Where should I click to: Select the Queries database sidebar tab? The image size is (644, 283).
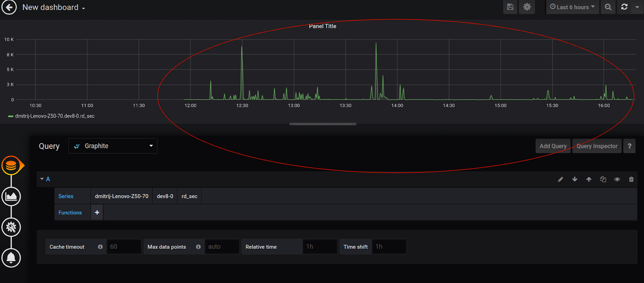(x=11, y=165)
